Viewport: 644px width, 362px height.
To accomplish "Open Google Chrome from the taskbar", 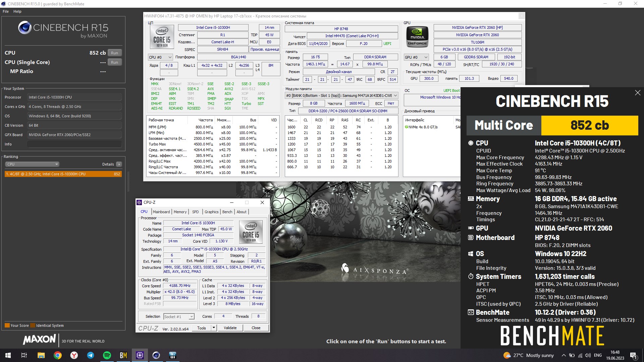I will (x=58, y=355).
